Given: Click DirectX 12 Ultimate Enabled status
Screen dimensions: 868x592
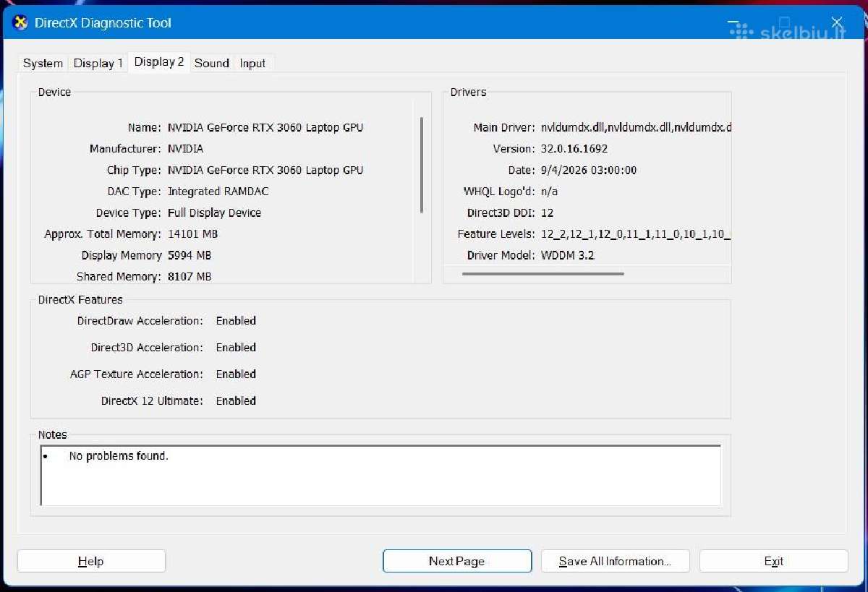Looking at the screenshot, I should (x=236, y=400).
